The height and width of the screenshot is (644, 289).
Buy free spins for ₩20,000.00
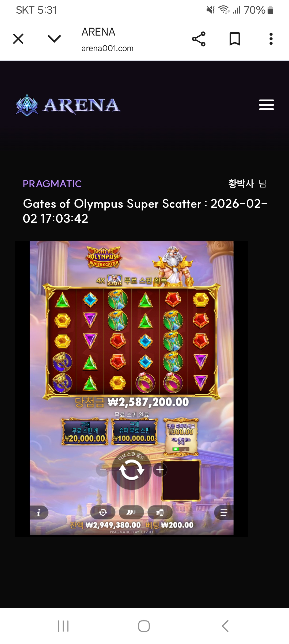click(x=85, y=432)
